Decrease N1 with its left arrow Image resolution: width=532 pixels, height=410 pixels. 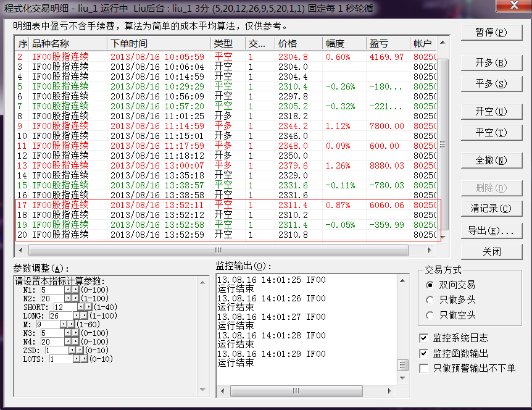68,290
